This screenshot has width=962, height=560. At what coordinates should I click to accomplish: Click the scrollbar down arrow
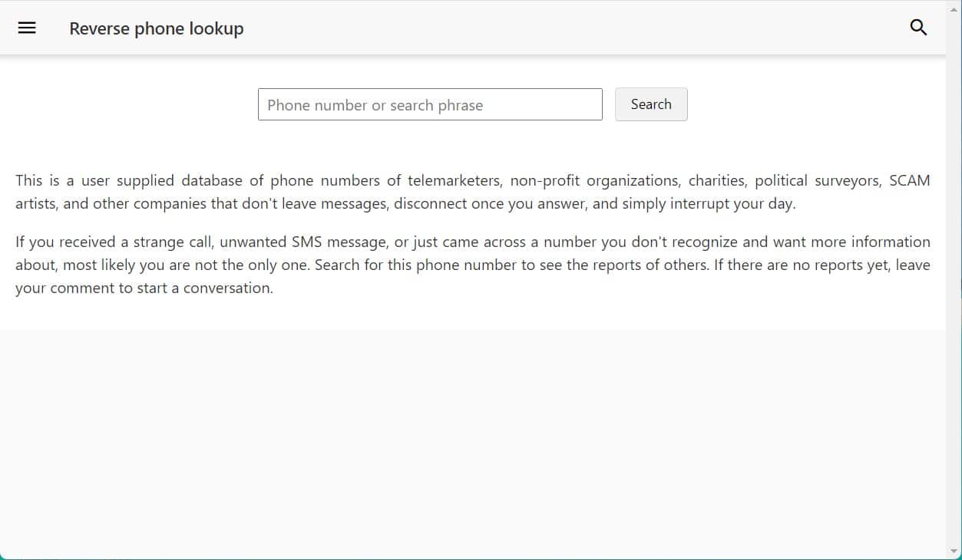[954, 551]
